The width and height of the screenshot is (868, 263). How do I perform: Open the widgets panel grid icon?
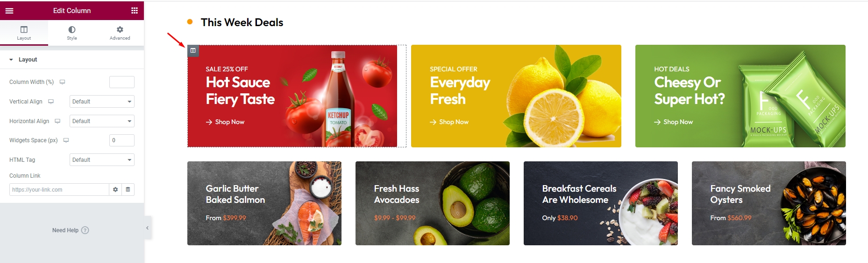point(135,10)
